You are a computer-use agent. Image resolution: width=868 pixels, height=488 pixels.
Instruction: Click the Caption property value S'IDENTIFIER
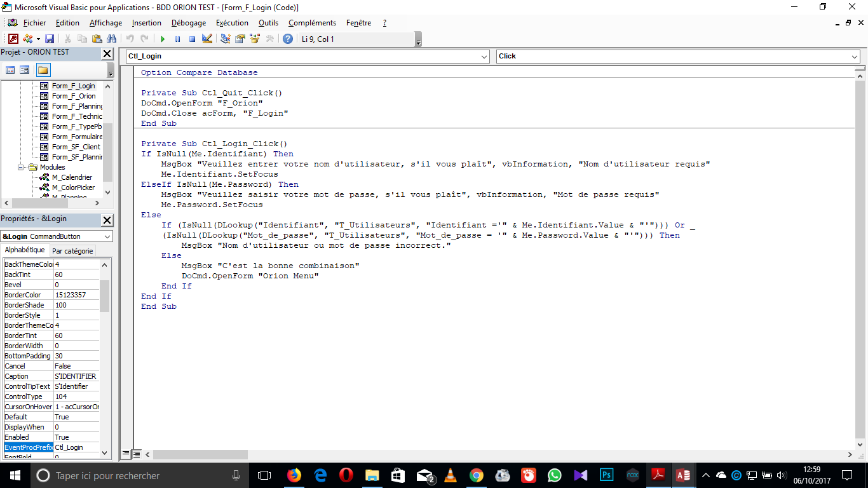(76, 376)
